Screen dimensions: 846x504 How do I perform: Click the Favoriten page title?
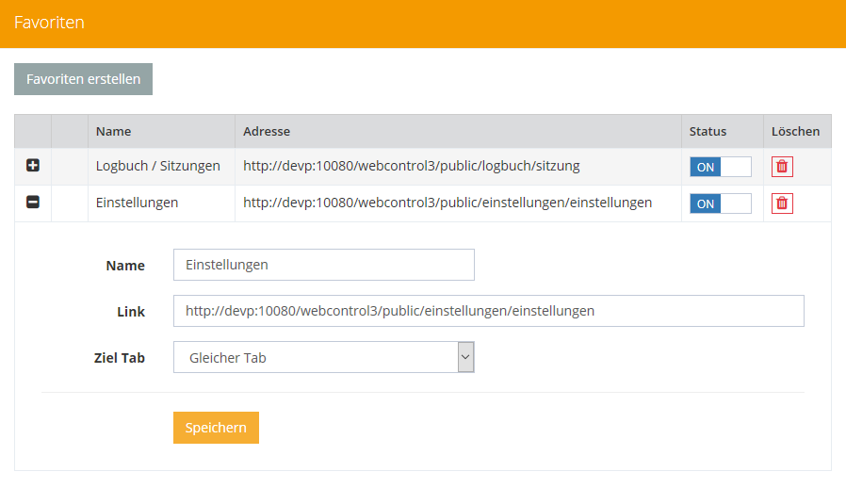tap(49, 23)
